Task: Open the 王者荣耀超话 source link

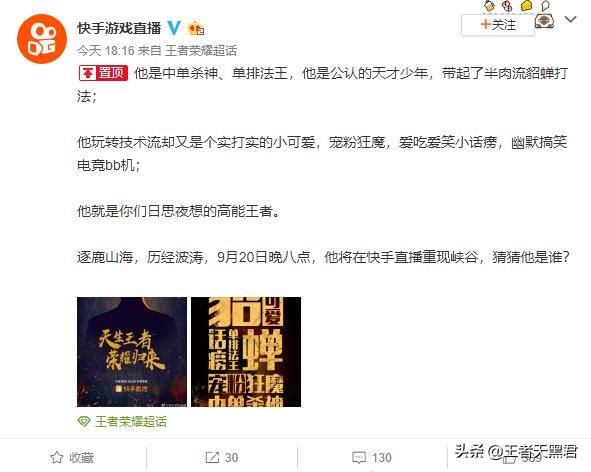Action: click(x=201, y=51)
